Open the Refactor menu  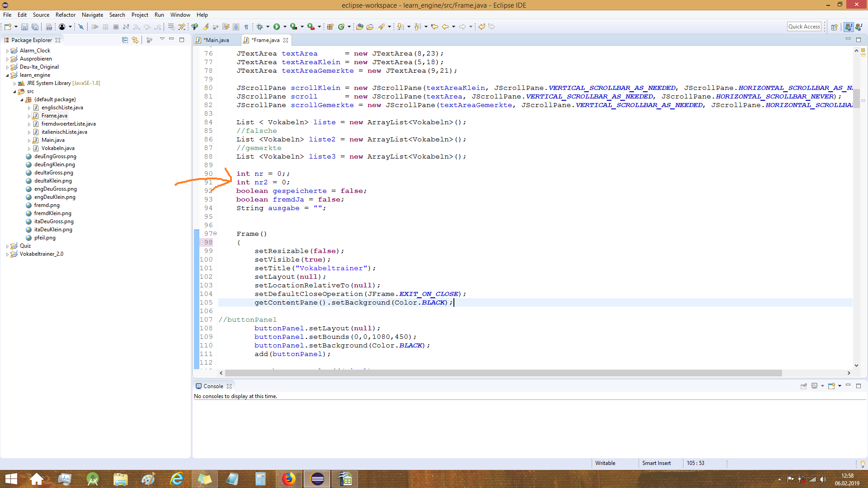[x=65, y=14]
